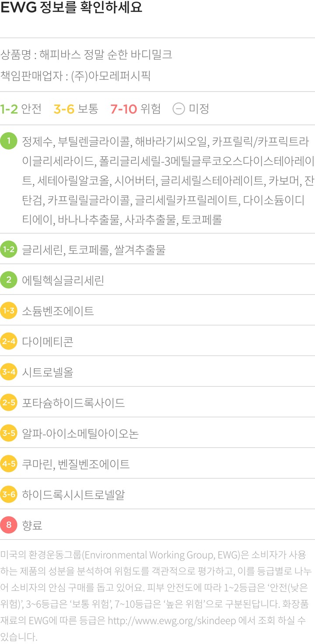Click the undetermined (미정) minus circle icon
The height and width of the screenshot is (644, 315).
tap(178, 109)
